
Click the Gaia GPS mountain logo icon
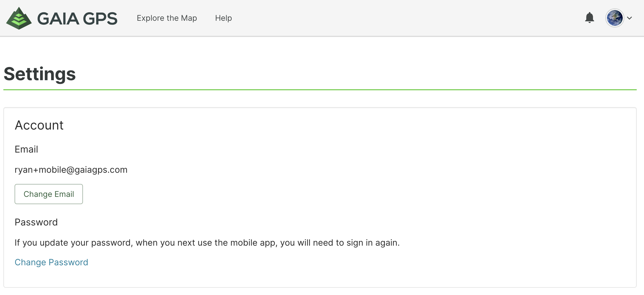click(x=19, y=19)
